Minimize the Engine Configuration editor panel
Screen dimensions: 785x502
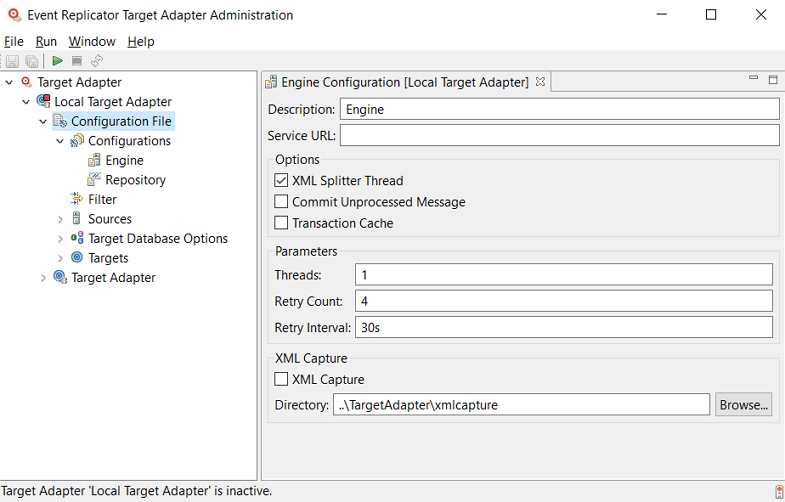click(x=754, y=79)
